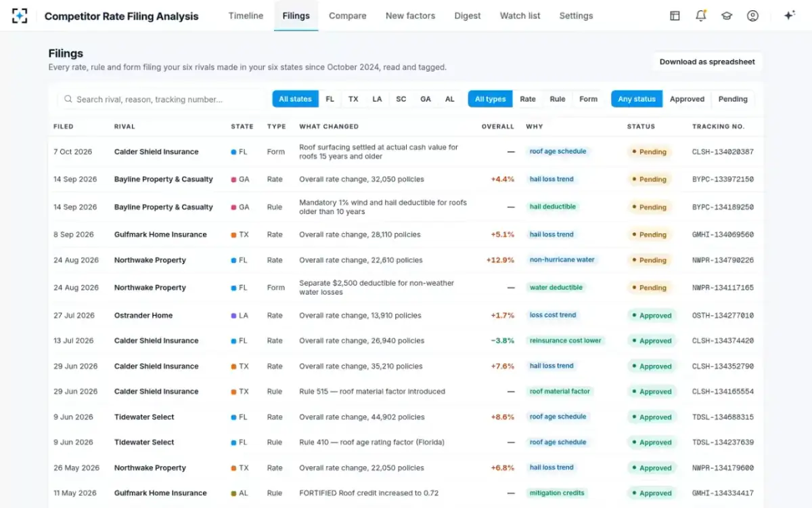Click the 'hail deductible' tag
The height and width of the screenshot is (508, 812).
point(553,207)
